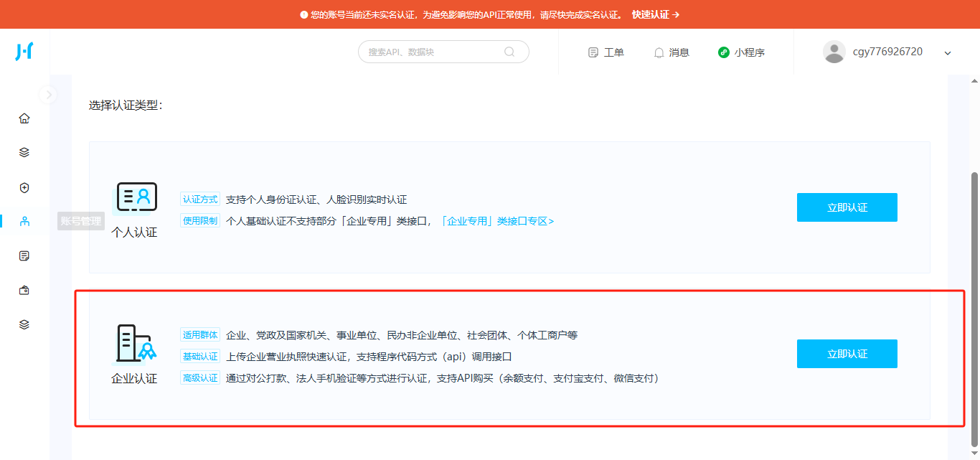980x460 pixels.
Task: Click the enterprise certification building icon
Action: coord(136,344)
